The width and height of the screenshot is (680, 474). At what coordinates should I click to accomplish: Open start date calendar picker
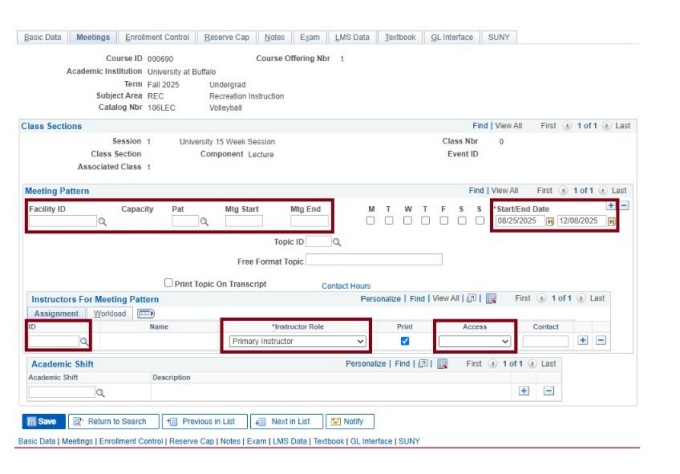coord(550,222)
